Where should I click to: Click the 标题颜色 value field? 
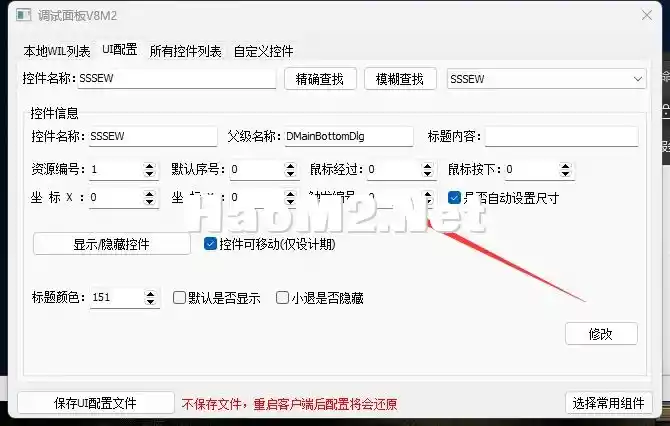tap(116, 297)
